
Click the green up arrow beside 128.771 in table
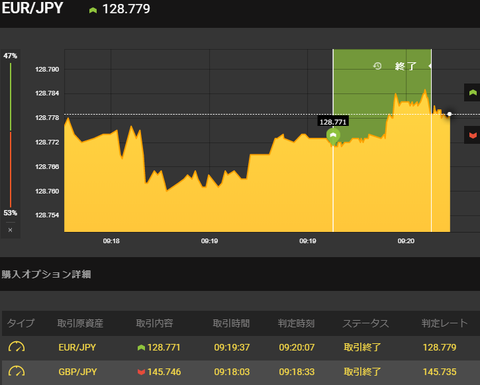tap(141, 348)
